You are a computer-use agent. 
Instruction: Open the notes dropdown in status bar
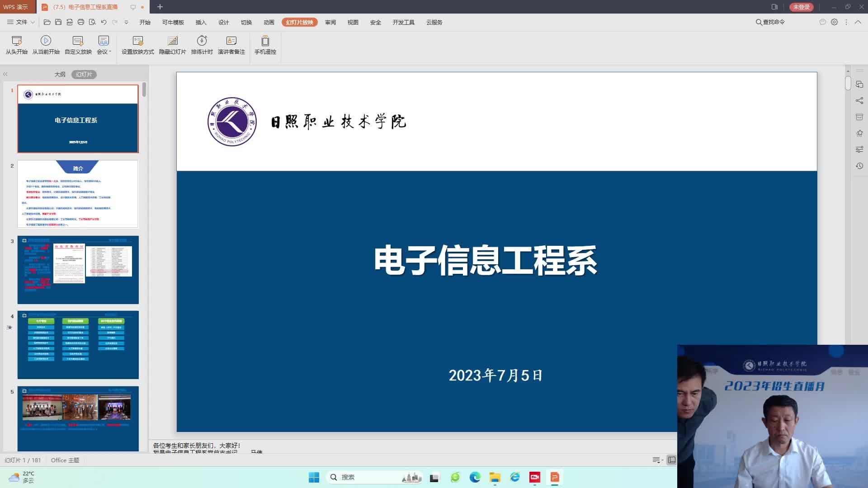658,460
